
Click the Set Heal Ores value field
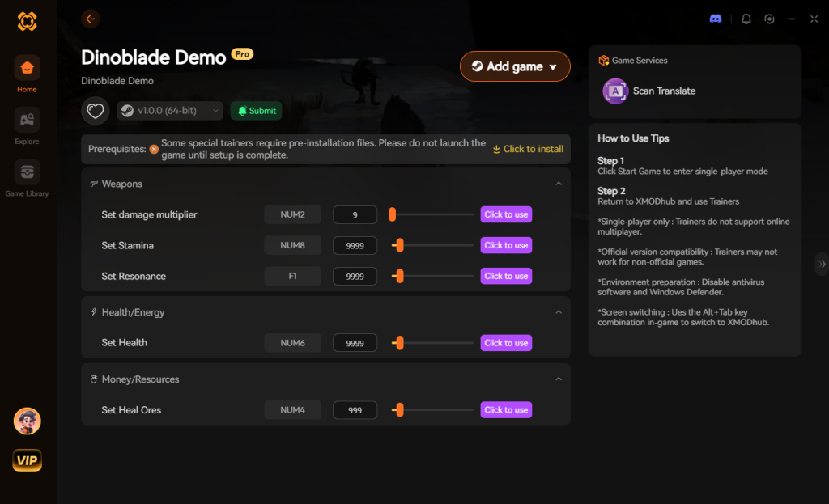[x=355, y=410]
